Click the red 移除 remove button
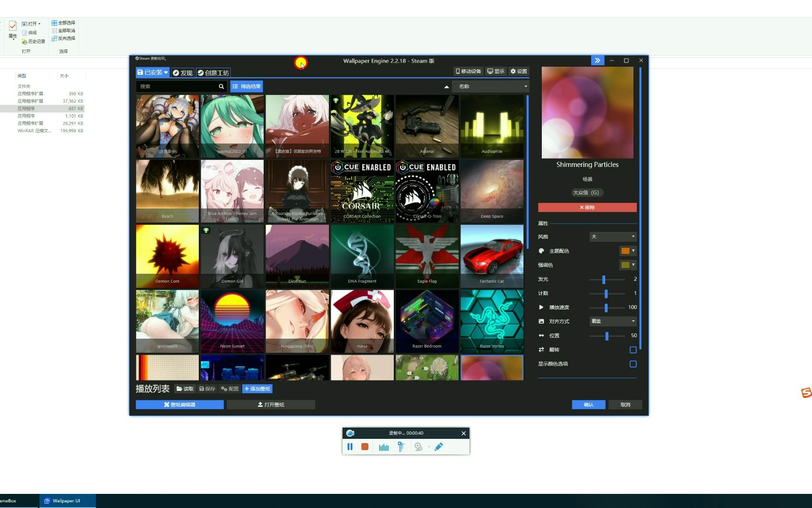The height and width of the screenshot is (508, 812). (587, 207)
